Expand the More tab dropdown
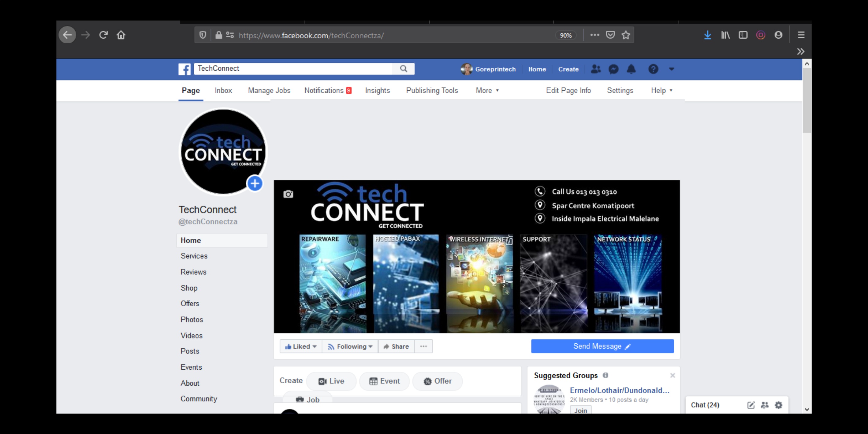The height and width of the screenshot is (434, 868). tap(487, 90)
